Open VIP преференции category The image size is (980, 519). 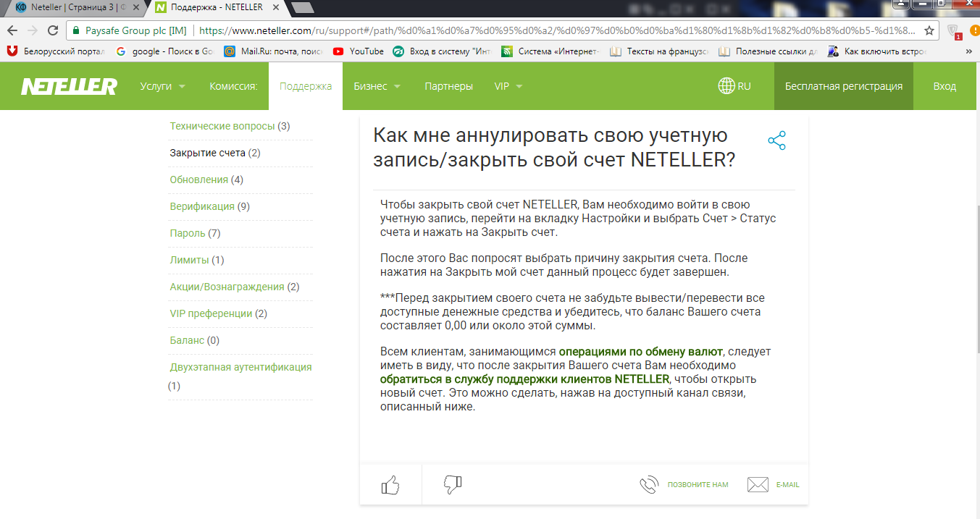pos(211,313)
